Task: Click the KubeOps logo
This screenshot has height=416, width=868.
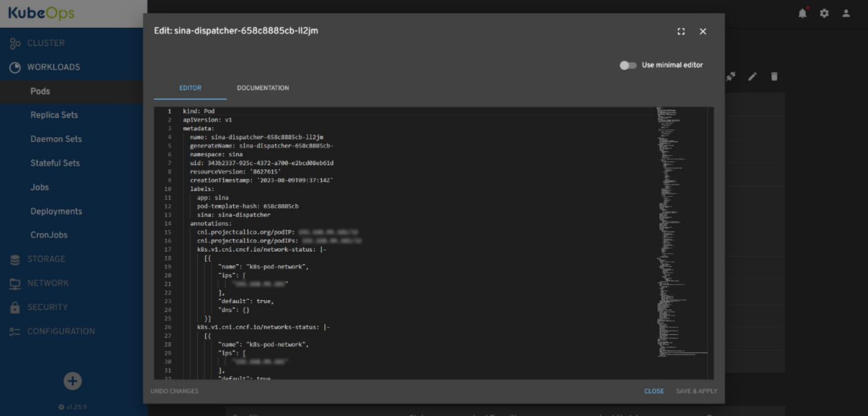Action: click(x=42, y=13)
